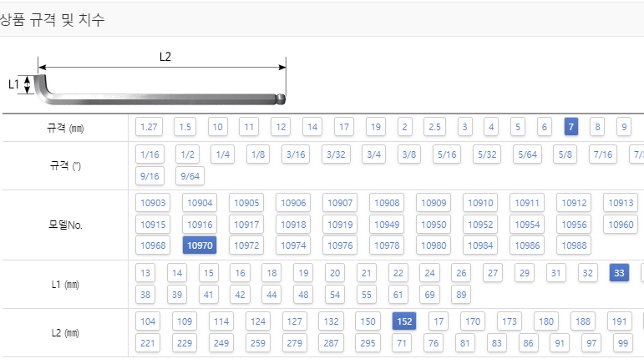Image resolution: width=644 pixels, height=364 pixels.
Task: Toggle the highlighted L1 value 33
Action: [x=619, y=273]
